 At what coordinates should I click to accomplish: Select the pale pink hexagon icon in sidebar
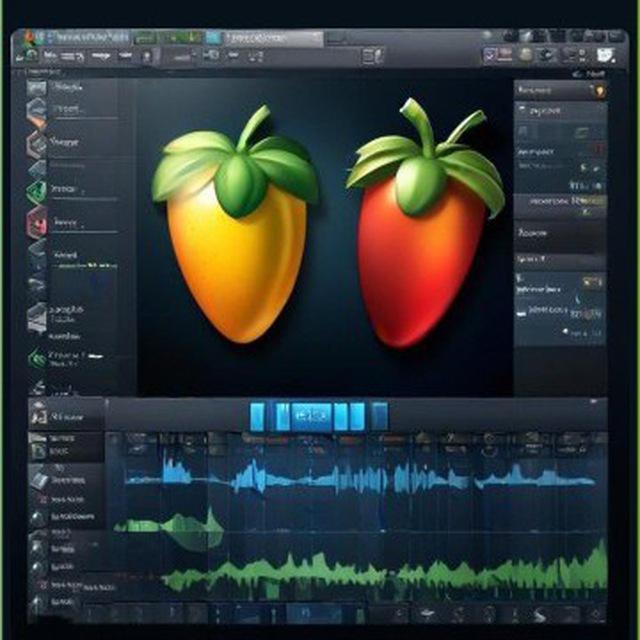(x=36, y=144)
